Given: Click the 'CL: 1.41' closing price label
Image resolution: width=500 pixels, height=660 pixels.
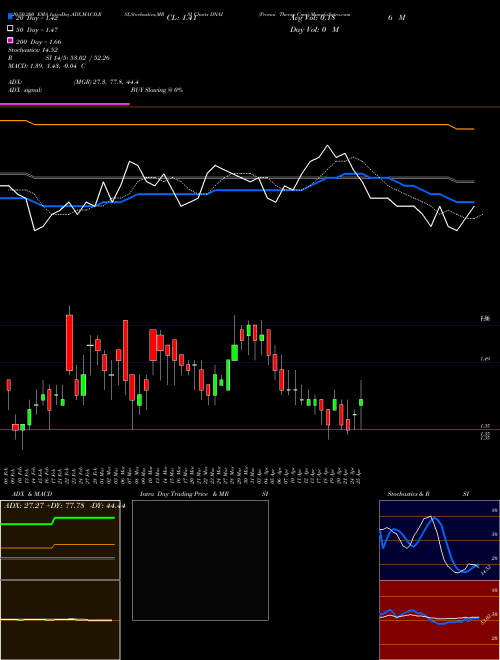Looking at the screenshot, I should click(182, 18).
